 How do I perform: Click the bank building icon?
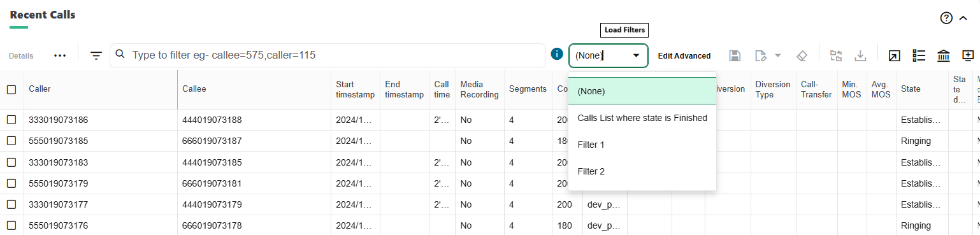click(944, 55)
